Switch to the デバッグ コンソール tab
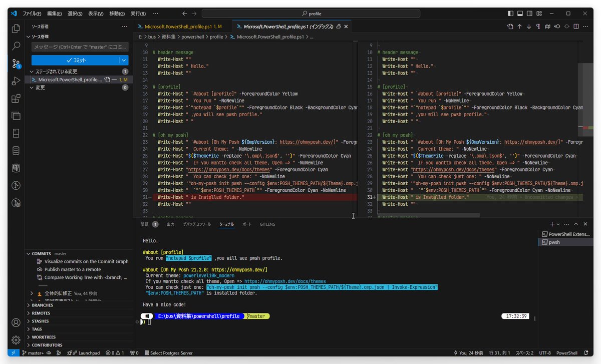Screen dimensions: 601x364 (197, 224)
